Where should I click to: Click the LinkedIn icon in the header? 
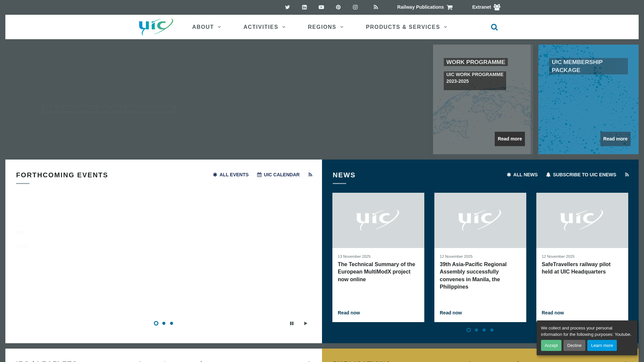[304, 7]
